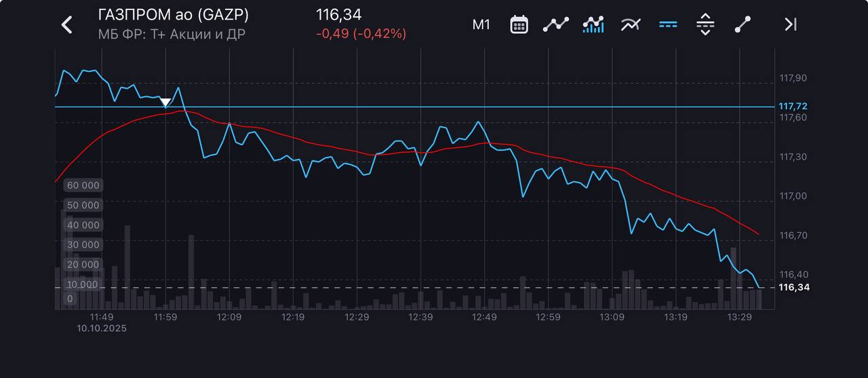The height and width of the screenshot is (378, 868).
Task: Click the 116,34 last price label on axis
Action: click(x=794, y=288)
